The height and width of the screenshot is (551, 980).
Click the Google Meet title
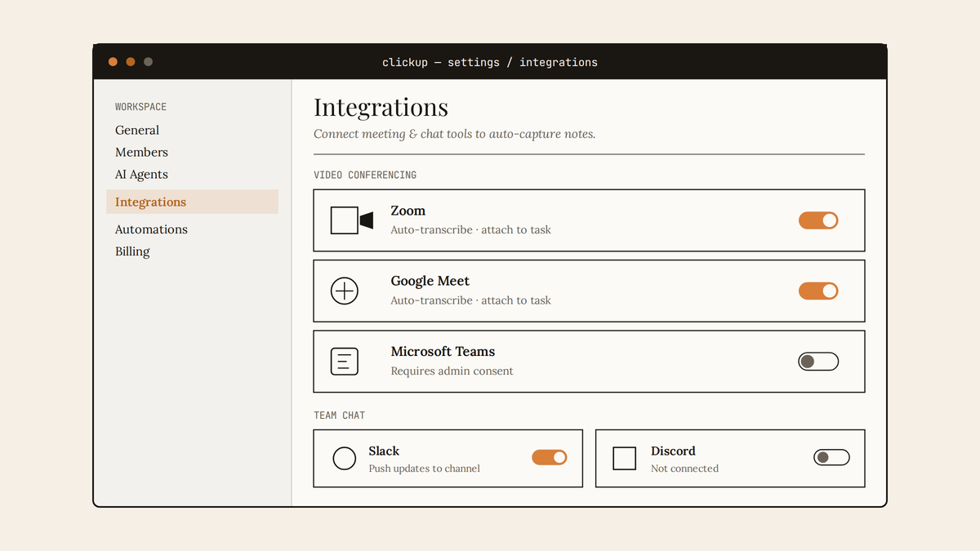(430, 281)
